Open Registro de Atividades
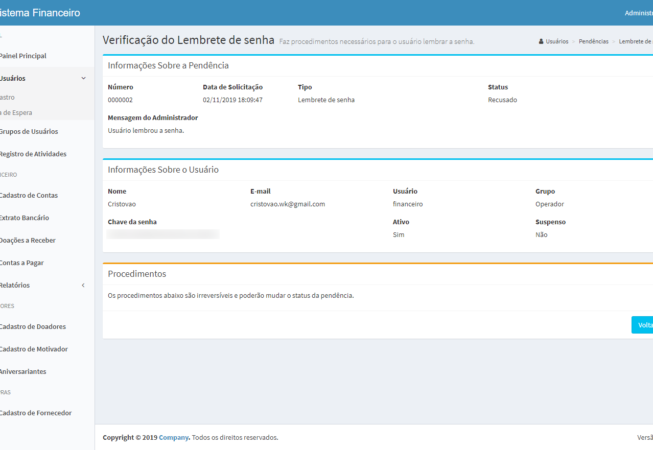Viewport: 653px width, 450px height. tap(33, 154)
